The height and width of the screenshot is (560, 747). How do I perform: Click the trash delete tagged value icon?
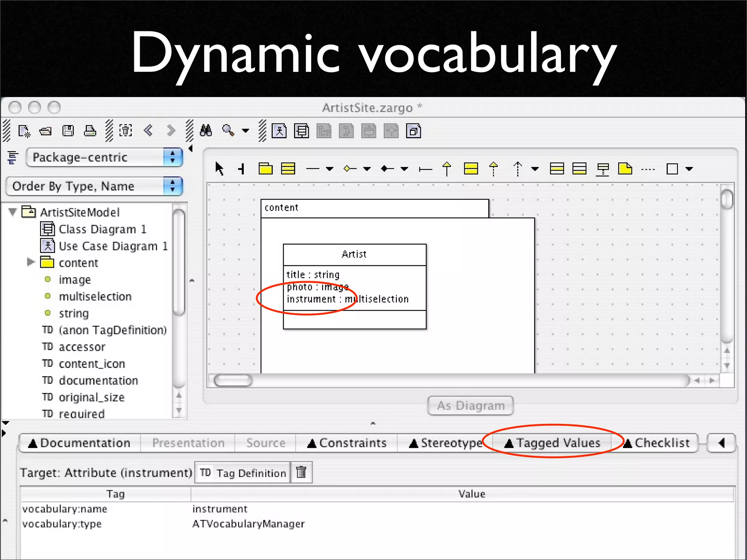301,472
